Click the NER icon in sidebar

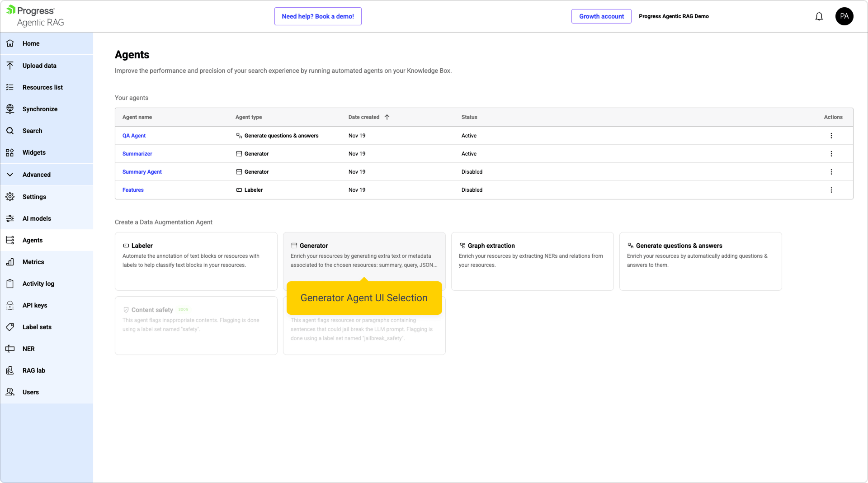pyautogui.click(x=10, y=349)
